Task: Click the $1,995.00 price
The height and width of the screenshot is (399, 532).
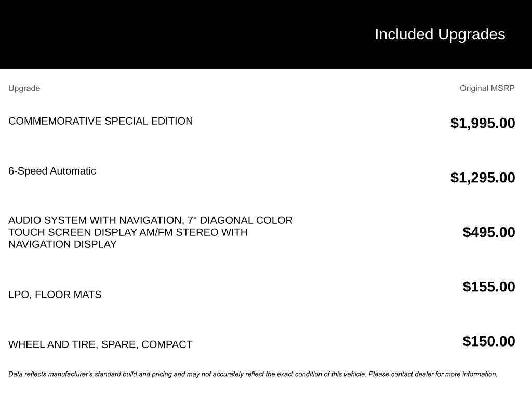Action: point(483,123)
